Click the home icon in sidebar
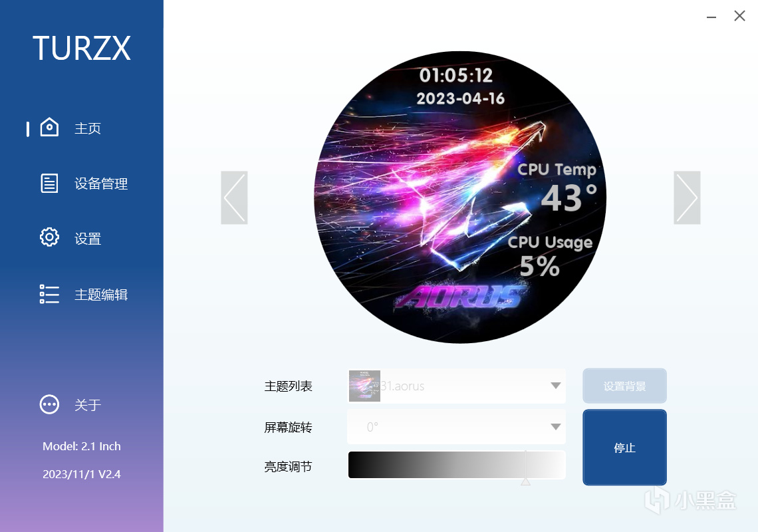Screen dimensions: 758x532 point(49,127)
